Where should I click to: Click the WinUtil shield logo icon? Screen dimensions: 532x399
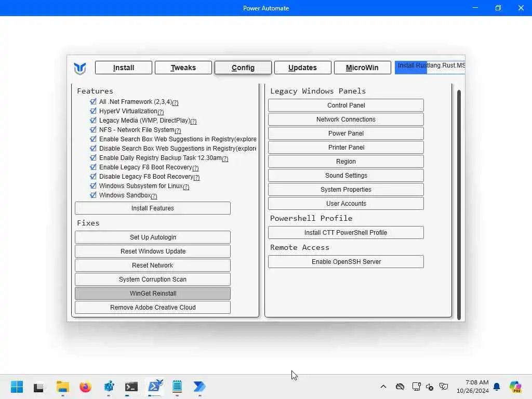click(x=79, y=68)
